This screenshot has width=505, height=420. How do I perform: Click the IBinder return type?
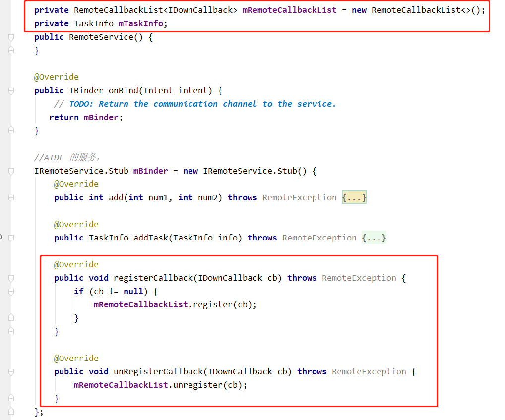[x=86, y=90]
